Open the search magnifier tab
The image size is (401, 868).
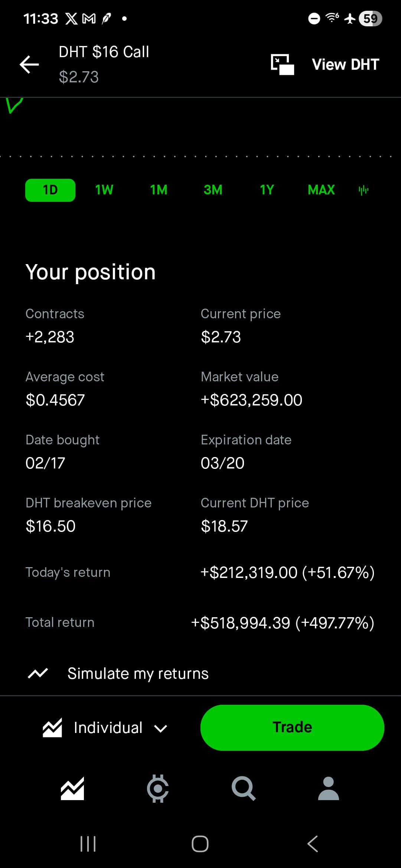[243, 788]
